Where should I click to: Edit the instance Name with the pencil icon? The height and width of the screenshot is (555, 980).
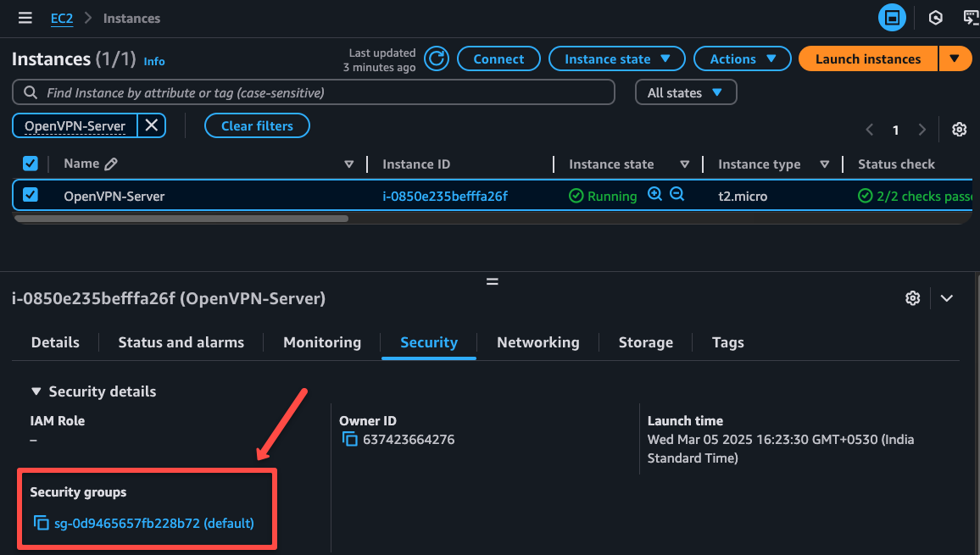pyautogui.click(x=110, y=163)
